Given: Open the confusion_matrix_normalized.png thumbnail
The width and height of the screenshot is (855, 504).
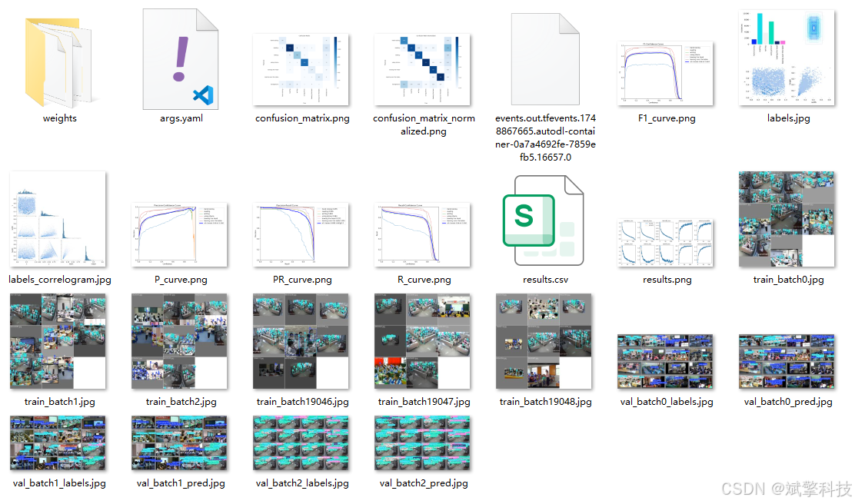Looking at the screenshot, I should [x=424, y=69].
